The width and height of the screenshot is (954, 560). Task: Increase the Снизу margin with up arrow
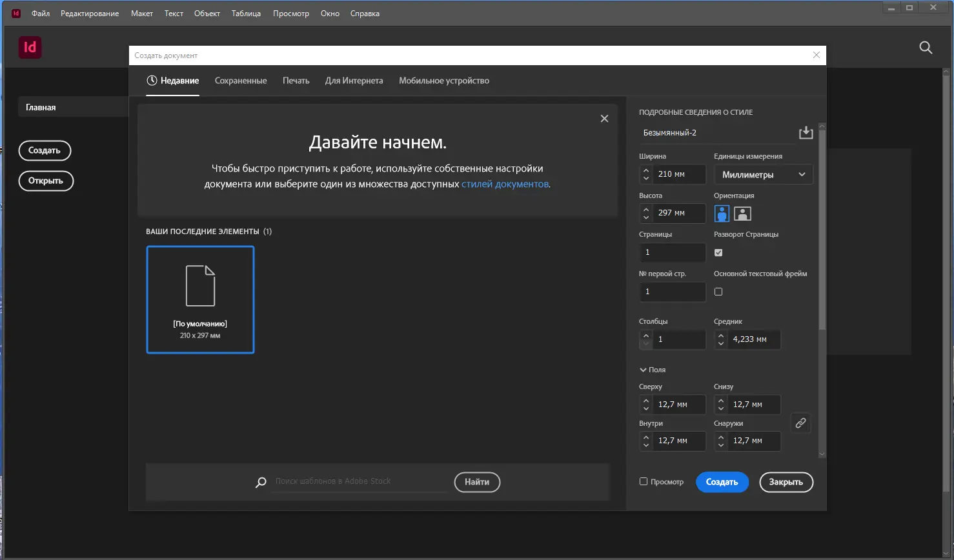pyautogui.click(x=721, y=401)
